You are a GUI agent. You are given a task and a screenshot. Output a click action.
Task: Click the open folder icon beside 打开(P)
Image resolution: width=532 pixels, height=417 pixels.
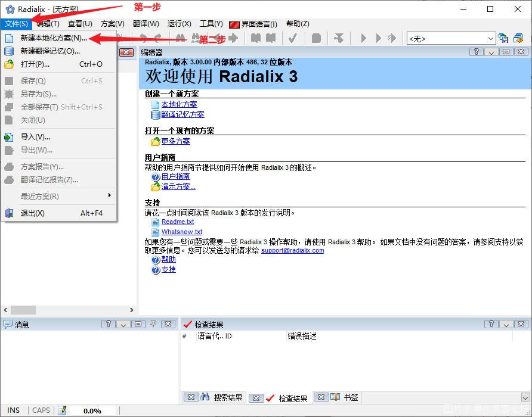pyautogui.click(x=9, y=64)
